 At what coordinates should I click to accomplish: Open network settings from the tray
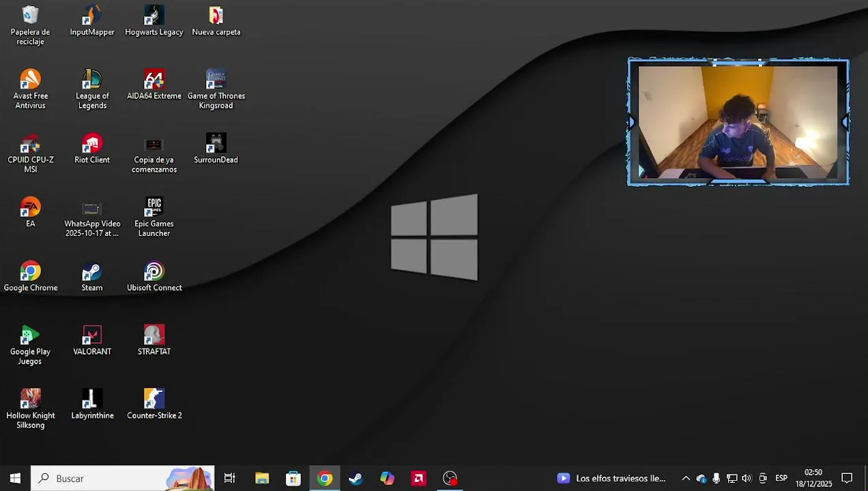point(732,478)
